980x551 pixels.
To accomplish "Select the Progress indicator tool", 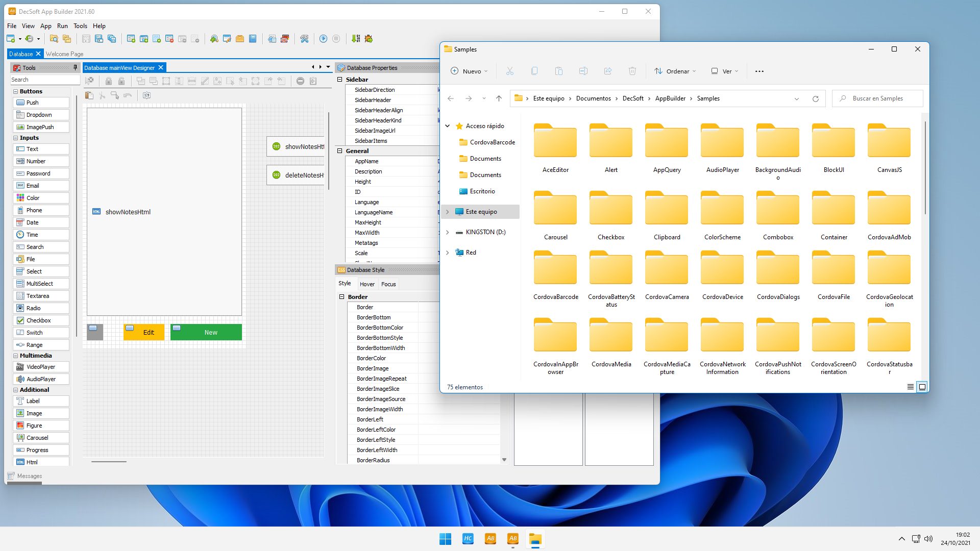I will coord(36,449).
